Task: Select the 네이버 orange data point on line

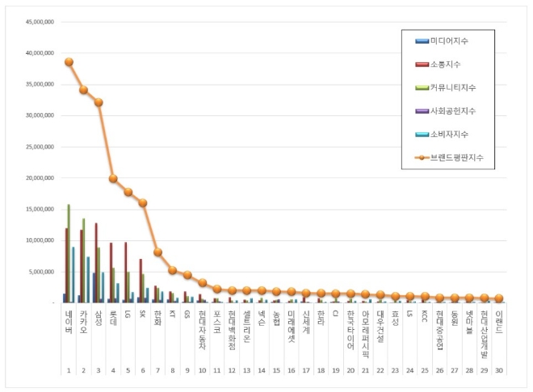Action: coord(69,62)
